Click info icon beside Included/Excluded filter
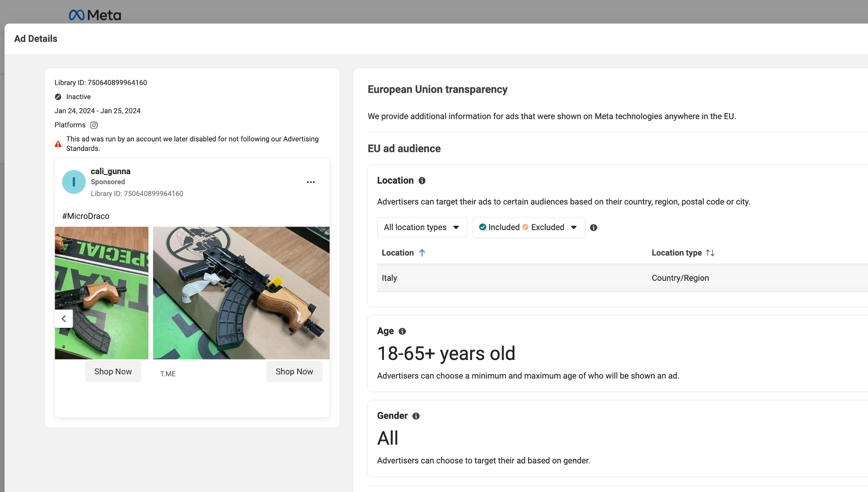 594,228
